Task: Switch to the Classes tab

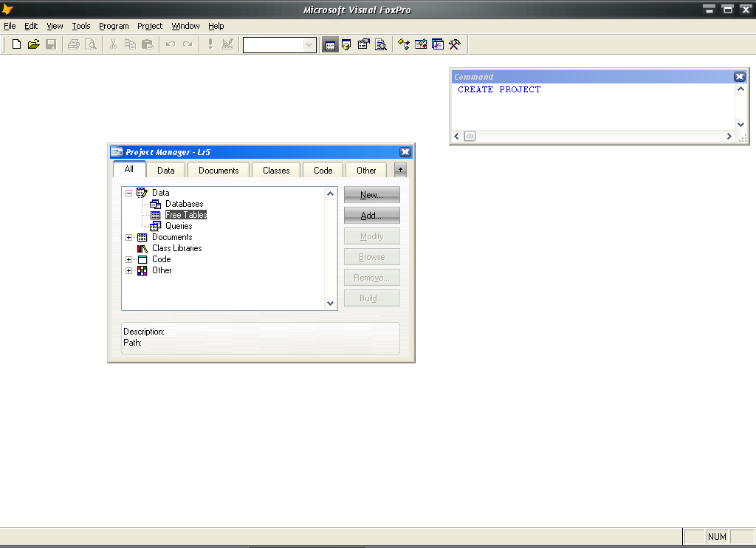Action: coord(276,171)
